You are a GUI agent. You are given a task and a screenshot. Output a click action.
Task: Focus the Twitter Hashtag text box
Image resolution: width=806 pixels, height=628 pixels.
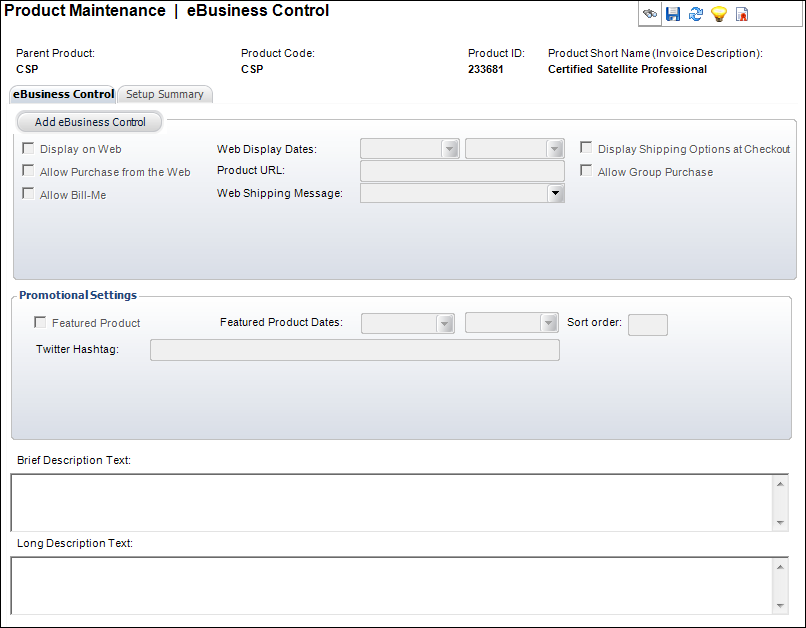point(355,350)
